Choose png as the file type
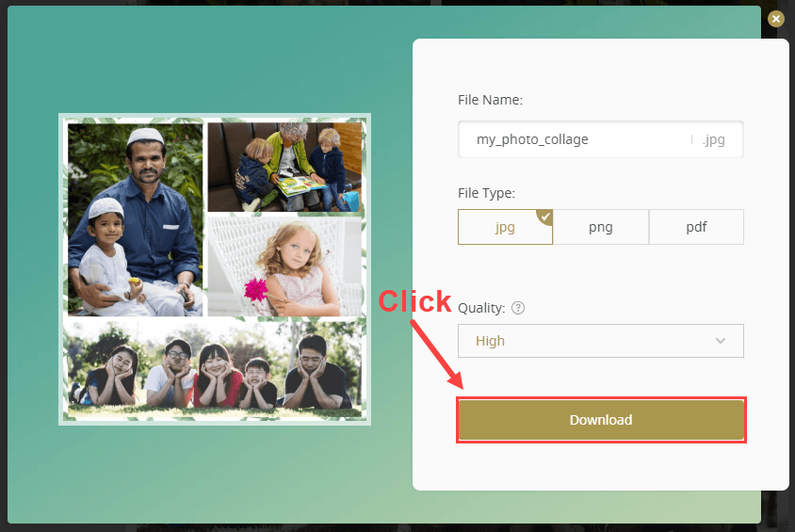The width and height of the screenshot is (795, 532). click(601, 227)
